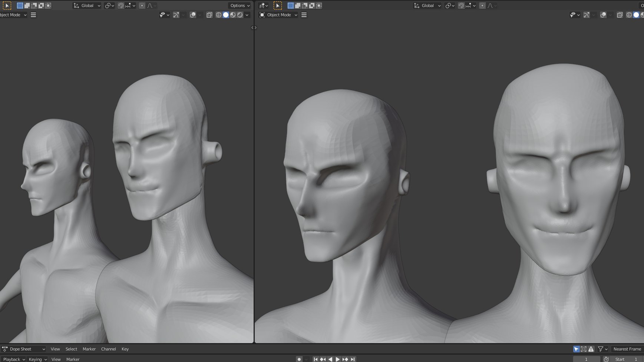Switch left viewport to Wireframe shading
The image size is (644, 362).
[x=219, y=15]
